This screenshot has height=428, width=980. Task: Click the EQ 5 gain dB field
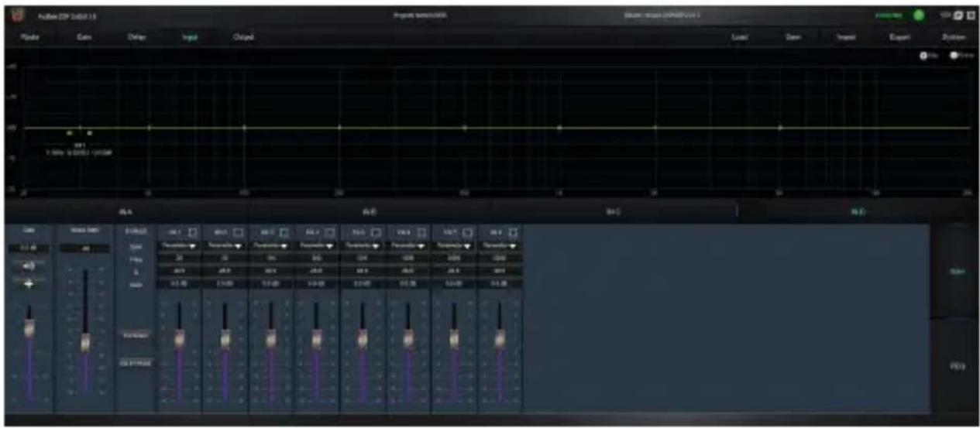click(362, 284)
